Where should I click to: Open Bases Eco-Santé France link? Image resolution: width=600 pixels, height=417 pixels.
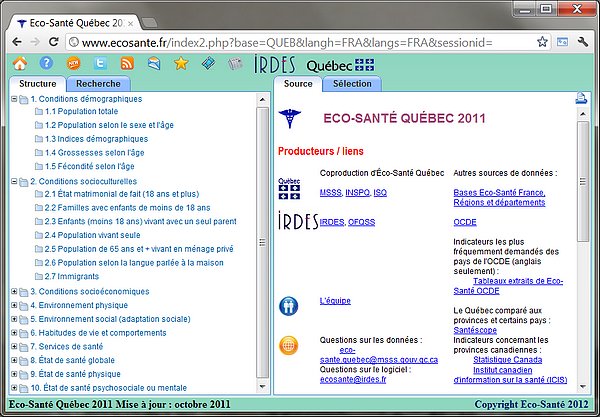[x=499, y=197]
